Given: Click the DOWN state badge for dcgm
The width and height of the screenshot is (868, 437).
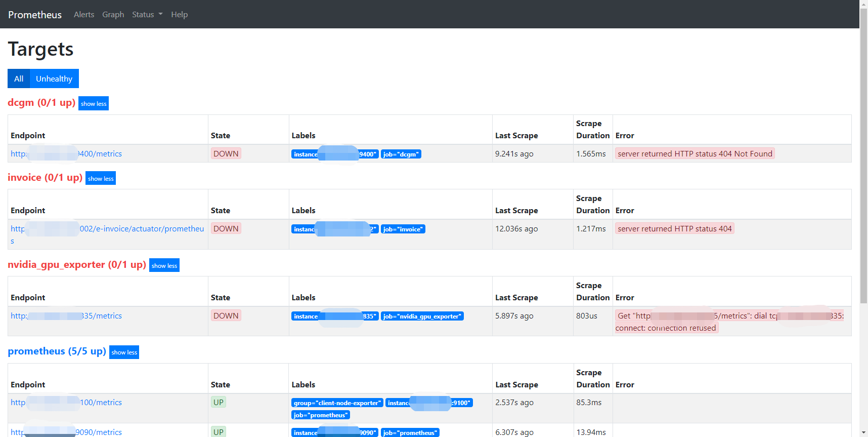Looking at the screenshot, I should (x=226, y=153).
